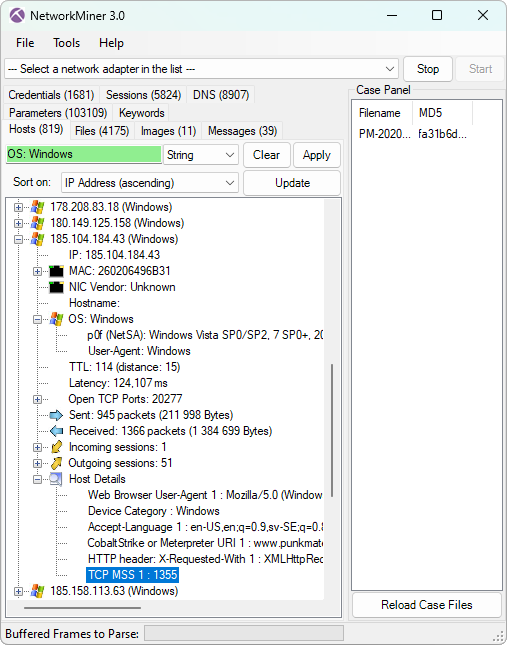Click the Outgoing sessions arrow icon
The width and height of the screenshot is (507, 645).
56,463
